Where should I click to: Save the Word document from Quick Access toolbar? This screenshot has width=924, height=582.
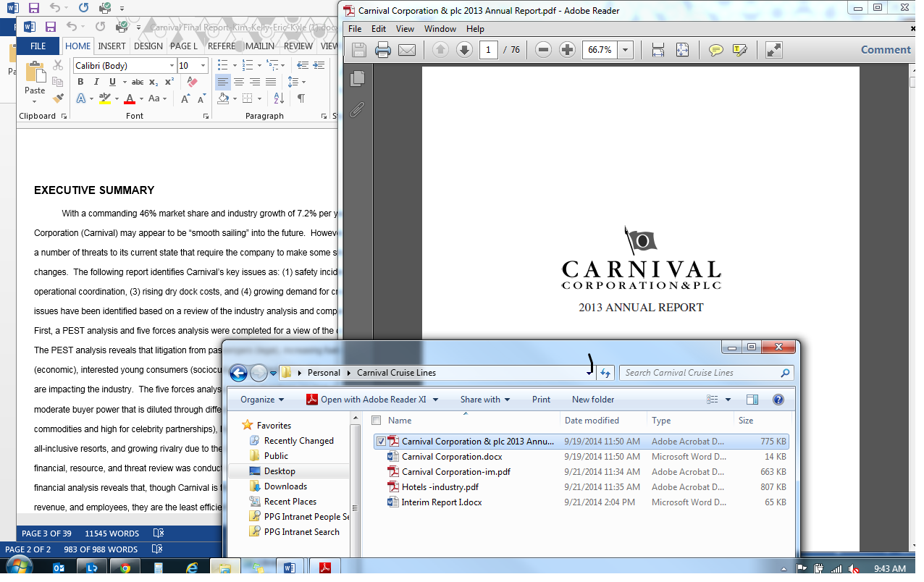point(50,27)
